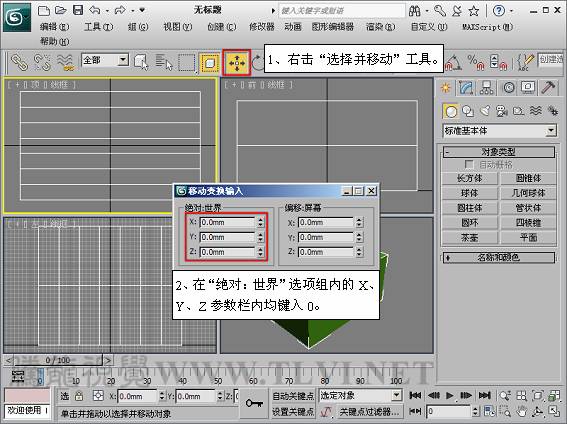Select the Unlink Selection tool
Viewport: 567px width, 424px height.
pyautogui.click(x=42, y=62)
